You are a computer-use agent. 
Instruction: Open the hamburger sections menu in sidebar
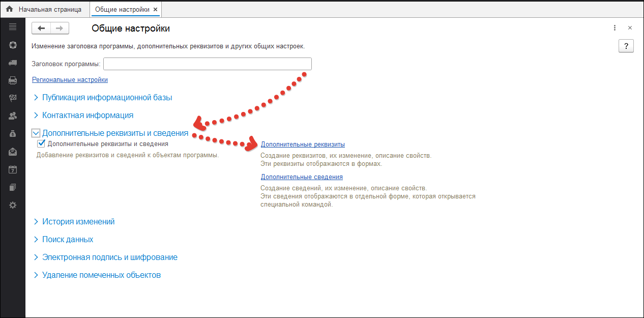13,27
